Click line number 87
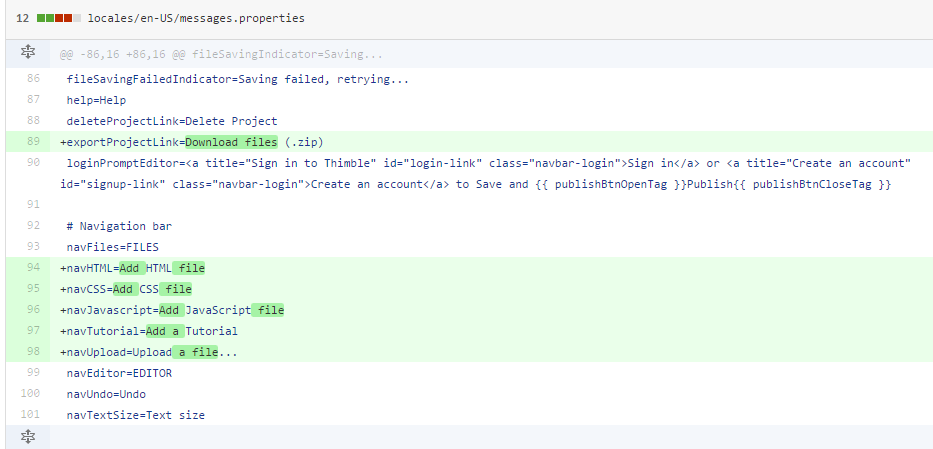The width and height of the screenshot is (933, 449). 33,99
